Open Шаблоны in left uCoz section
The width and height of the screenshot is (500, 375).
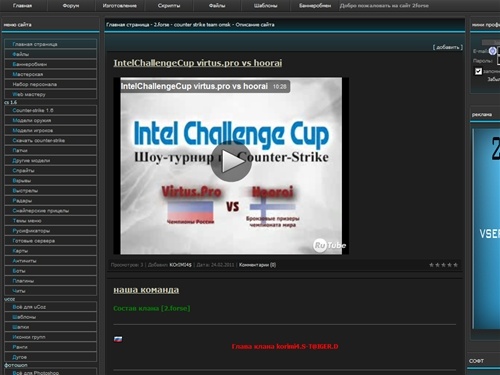[x=51, y=317]
